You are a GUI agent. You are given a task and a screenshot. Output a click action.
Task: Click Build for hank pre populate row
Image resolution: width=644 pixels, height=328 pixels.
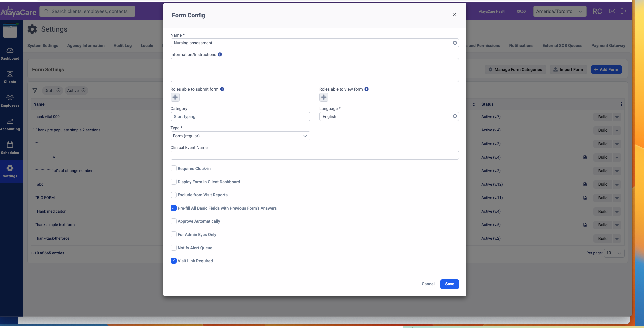click(x=603, y=130)
